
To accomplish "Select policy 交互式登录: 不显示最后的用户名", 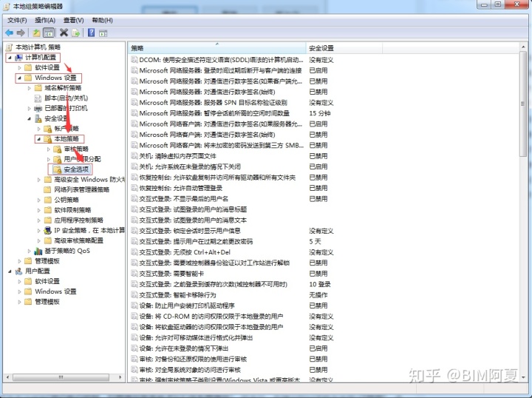I will pyautogui.click(x=183, y=199).
